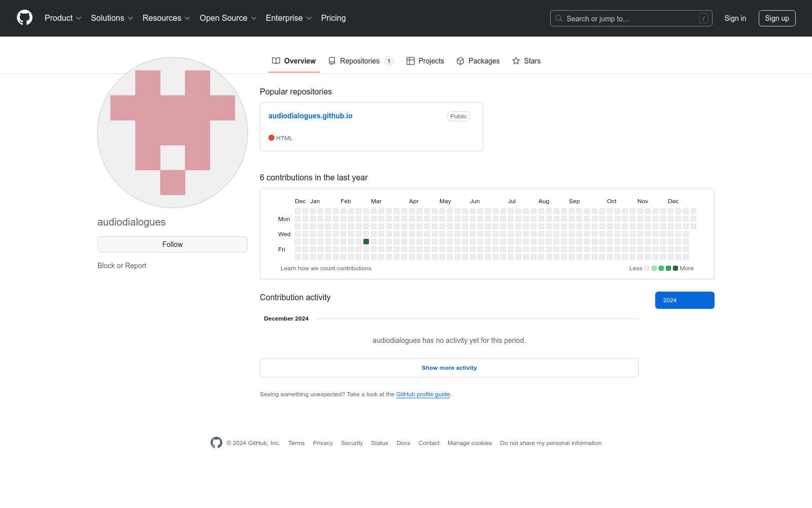Click the HTML language label
This screenshot has width=812, height=508.
tap(284, 138)
